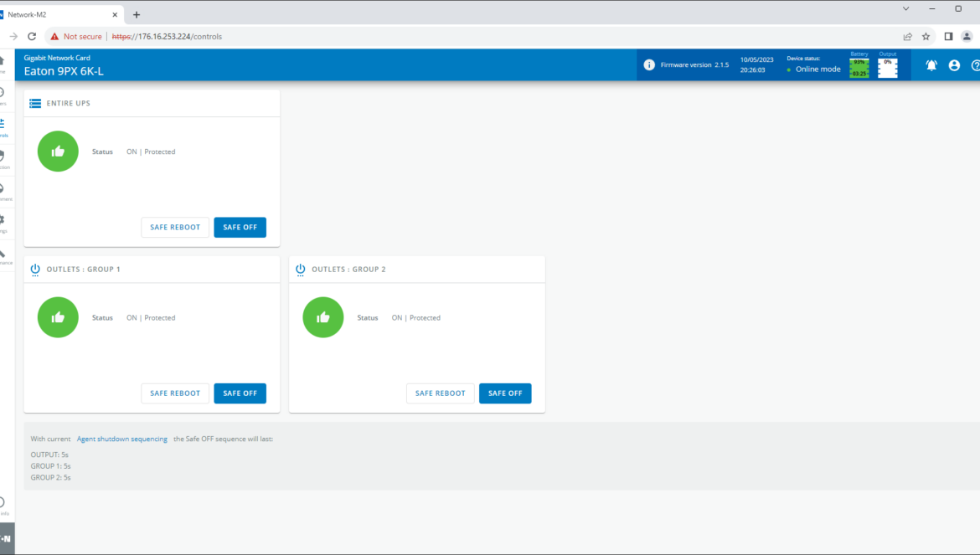Click Safe Reboot for Outlets Group 1
The width and height of the screenshot is (980, 555).
point(175,393)
